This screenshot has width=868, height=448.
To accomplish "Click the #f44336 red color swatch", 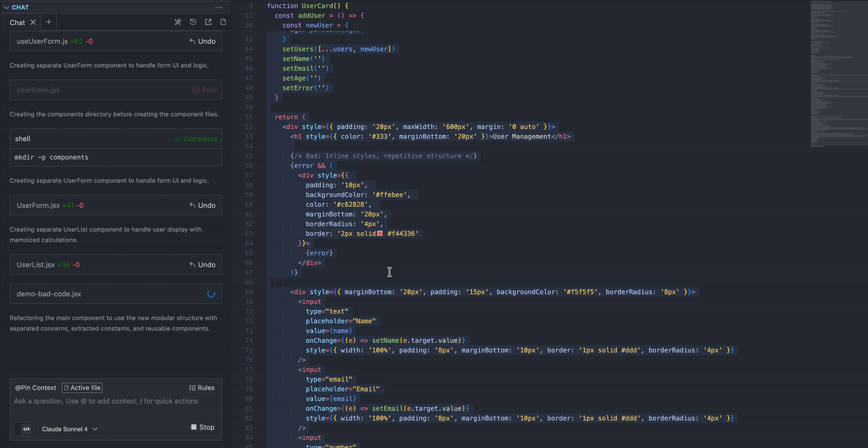I will [x=380, y=234].
